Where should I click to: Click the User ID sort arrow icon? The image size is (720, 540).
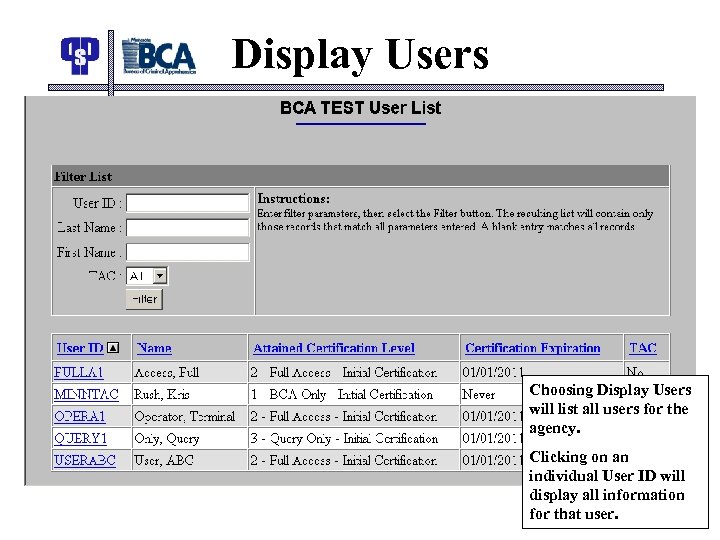[113, 348]
